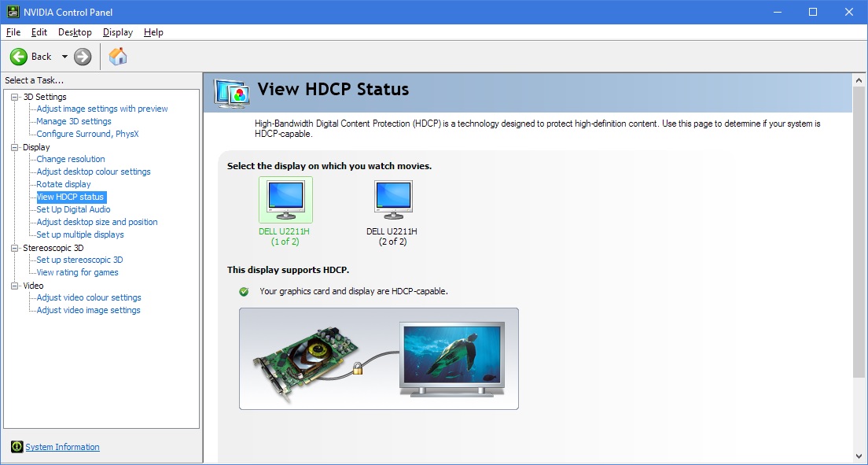The image size is (868, 465).
Task: Minimize the NVIDIA Control Panel window
Action: [778, 12]
